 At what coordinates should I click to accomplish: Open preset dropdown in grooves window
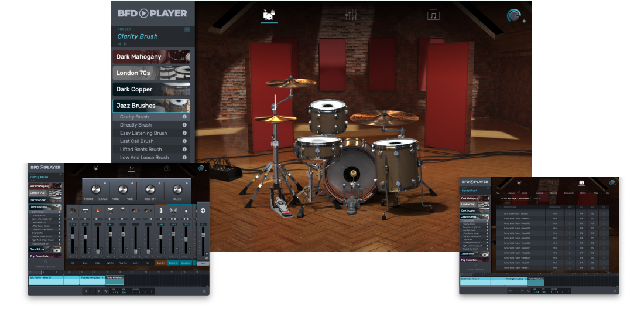(x=488, y=188)
